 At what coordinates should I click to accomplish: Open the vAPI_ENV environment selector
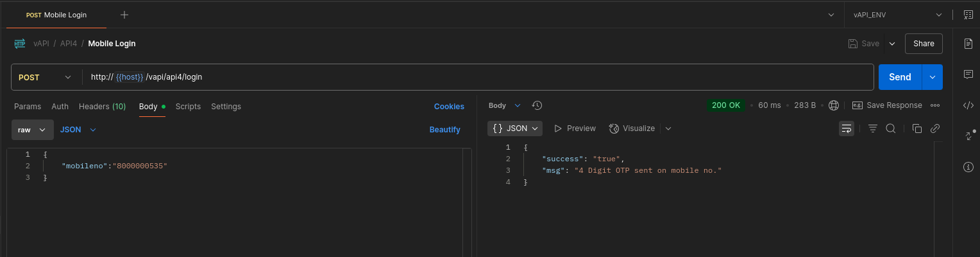(897, 15)
